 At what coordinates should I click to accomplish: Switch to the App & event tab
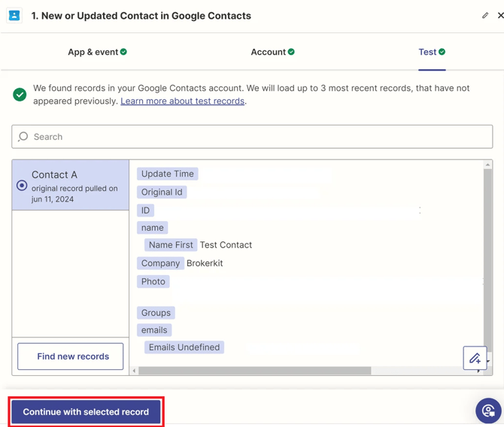pyautogui.click(x=97, y=52)
